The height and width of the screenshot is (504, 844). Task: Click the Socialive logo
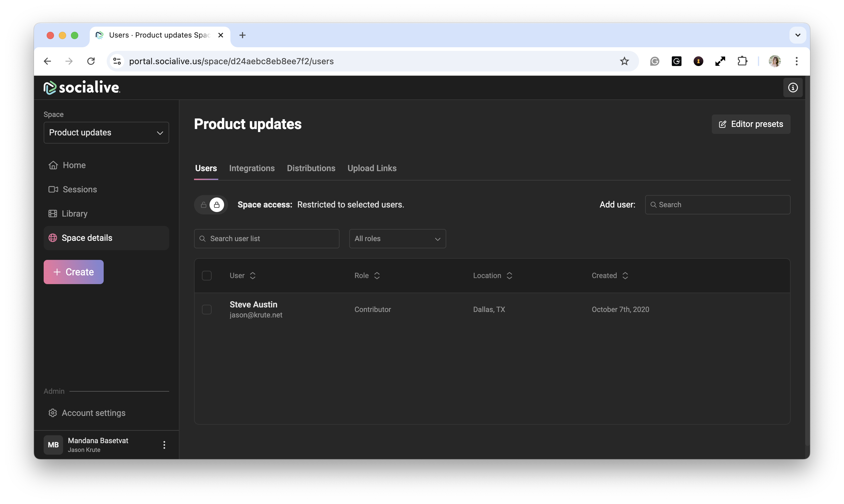click(x=82, y=88)
